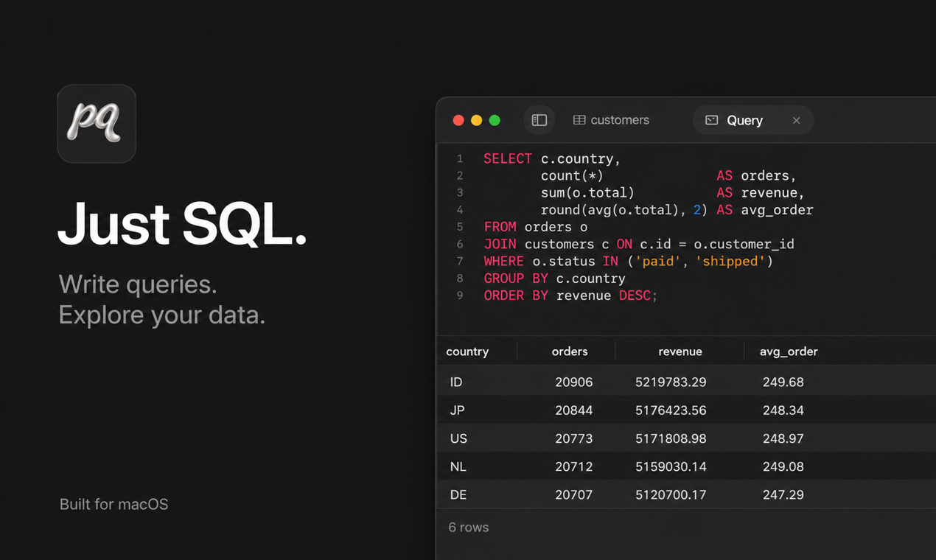The height and width of the screenshot is (560, 936).
Task: Toggle the sidebar with the panel icon
Action: 539,120
